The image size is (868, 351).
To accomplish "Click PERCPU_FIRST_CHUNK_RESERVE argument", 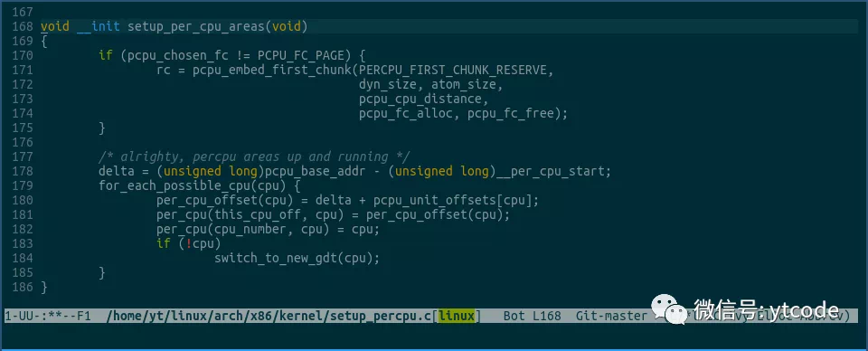I will click(x=452, y=70).
